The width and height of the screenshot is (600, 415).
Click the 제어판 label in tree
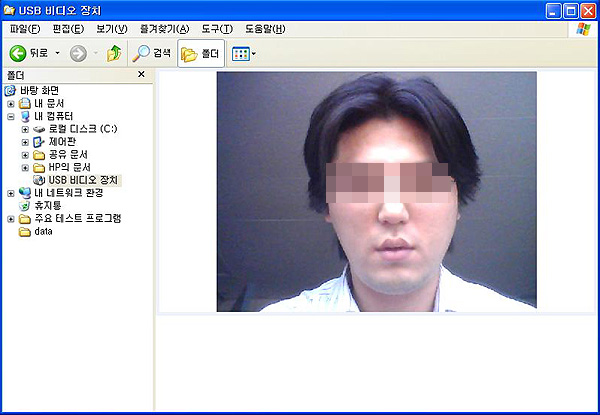coord(62,142)
